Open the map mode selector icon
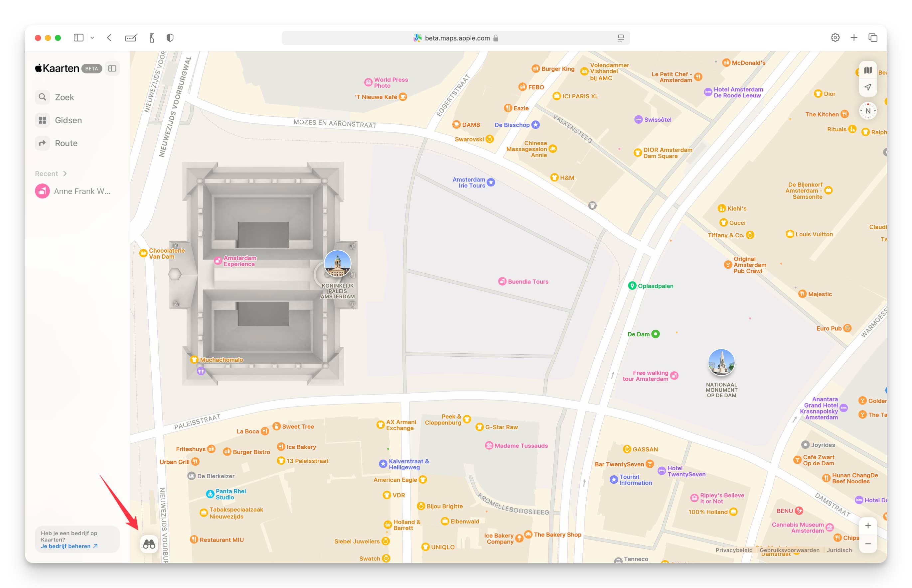The width and height of the screenshot is (912, 588). [868, 70]
